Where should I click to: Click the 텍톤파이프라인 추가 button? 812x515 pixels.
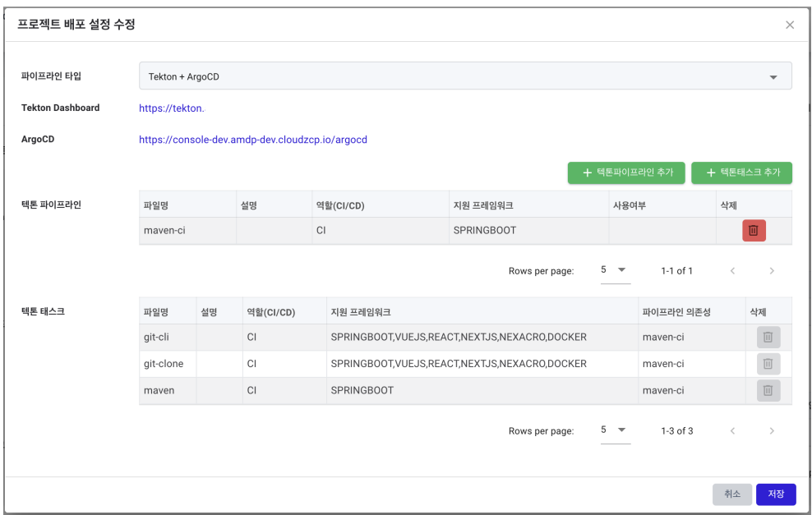click(x=626, y=172)
